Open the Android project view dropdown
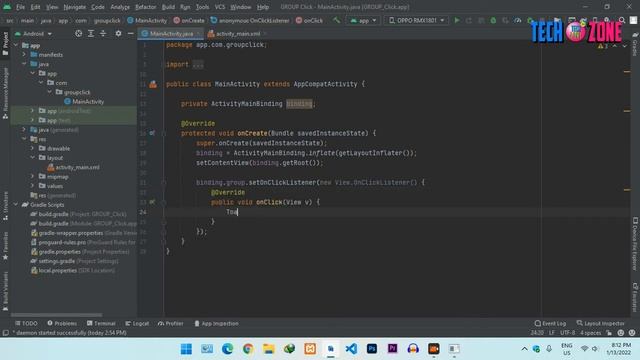Viewport: 640px width, 360px height. pos(33,33)
